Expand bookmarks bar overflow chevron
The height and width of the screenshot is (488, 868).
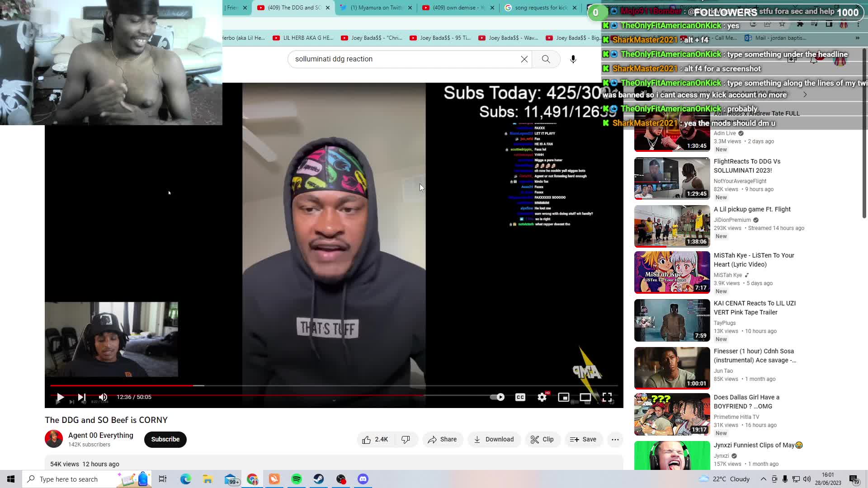(858, 38)
